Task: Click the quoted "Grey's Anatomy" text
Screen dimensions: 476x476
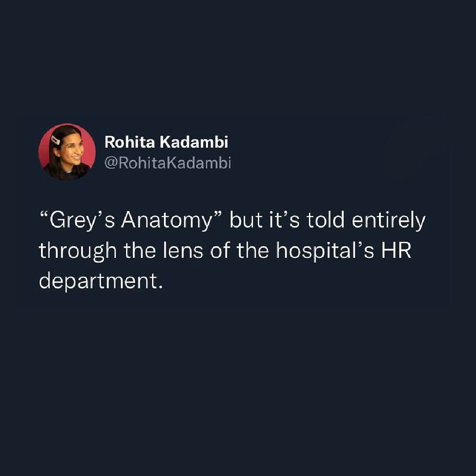Action: pyautogui.click(x=131, y=220)
